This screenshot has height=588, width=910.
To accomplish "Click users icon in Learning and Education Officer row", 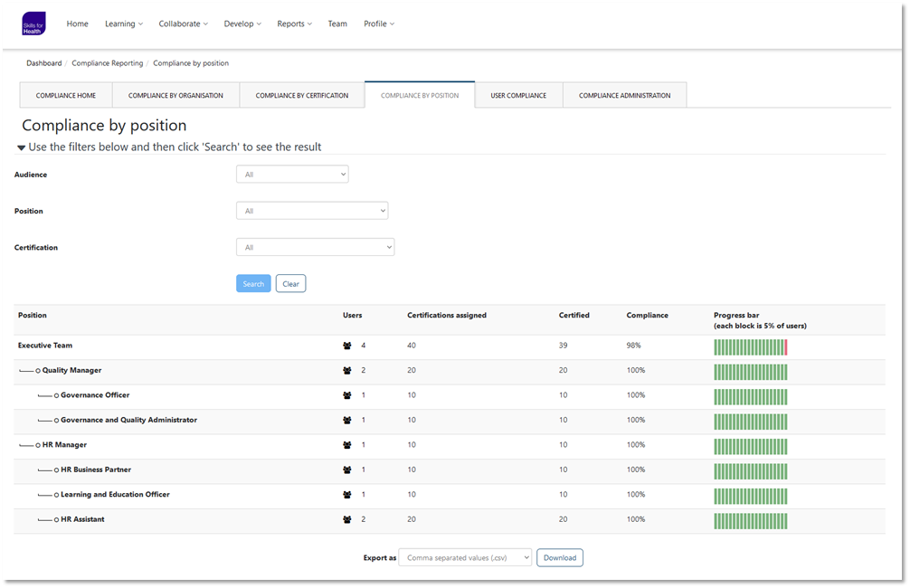I will point(347,496).
